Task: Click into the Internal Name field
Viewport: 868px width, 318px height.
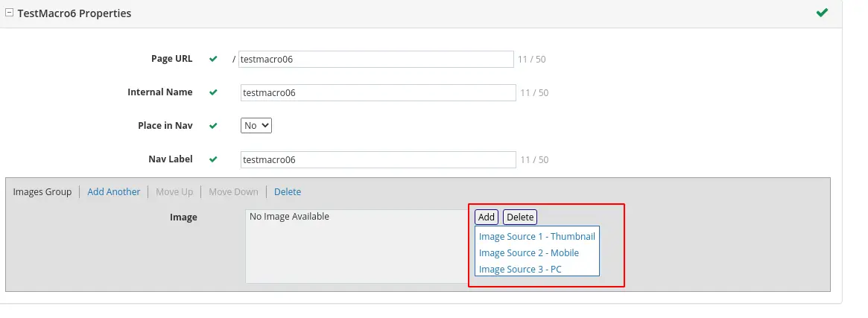Action: pos(378,93)
